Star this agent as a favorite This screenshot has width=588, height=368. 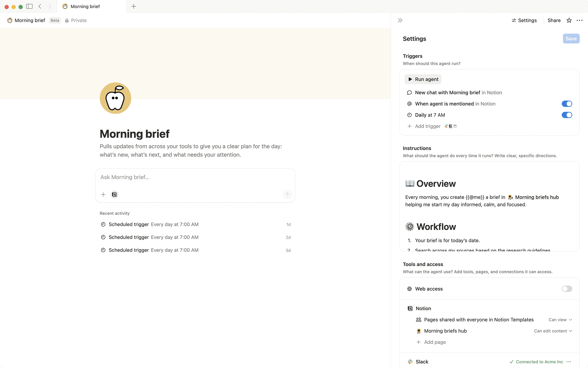[569, 20]
